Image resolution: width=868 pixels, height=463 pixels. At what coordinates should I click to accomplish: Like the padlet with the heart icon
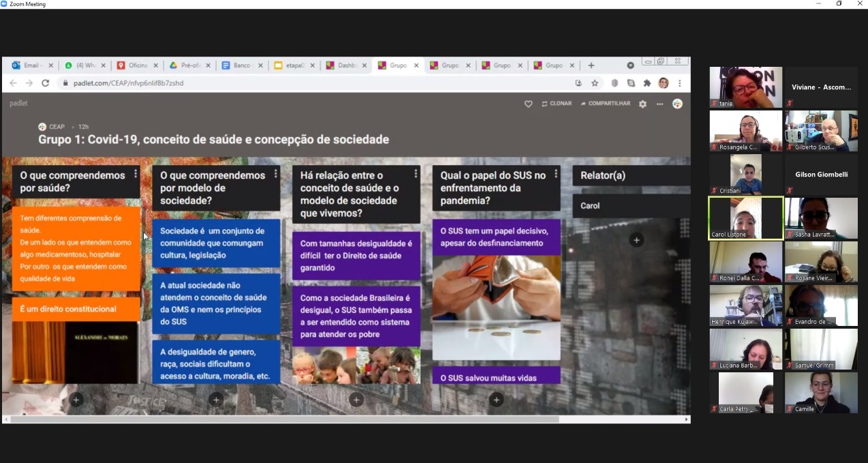pos(528,104)
